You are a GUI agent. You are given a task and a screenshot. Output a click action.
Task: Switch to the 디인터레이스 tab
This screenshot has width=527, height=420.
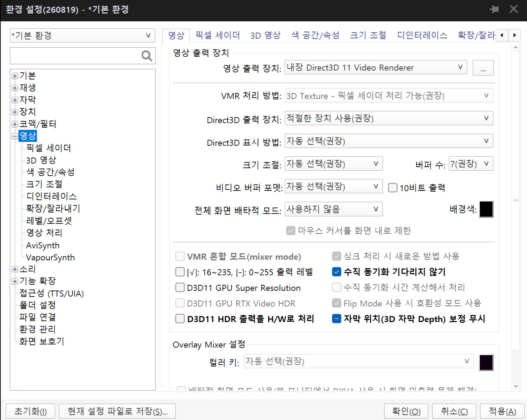coord(422,35)
